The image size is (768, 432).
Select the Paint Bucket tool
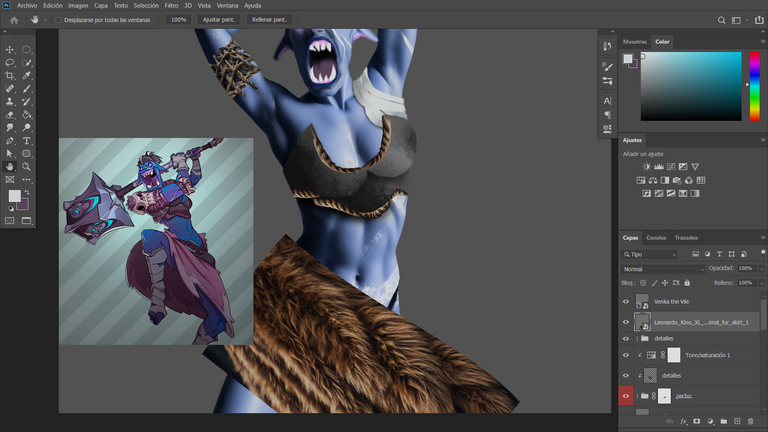pos(26,115)
